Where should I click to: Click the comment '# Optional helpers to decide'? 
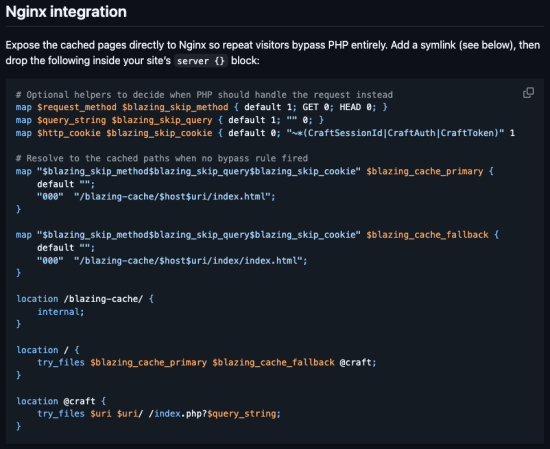click(204, 95)
